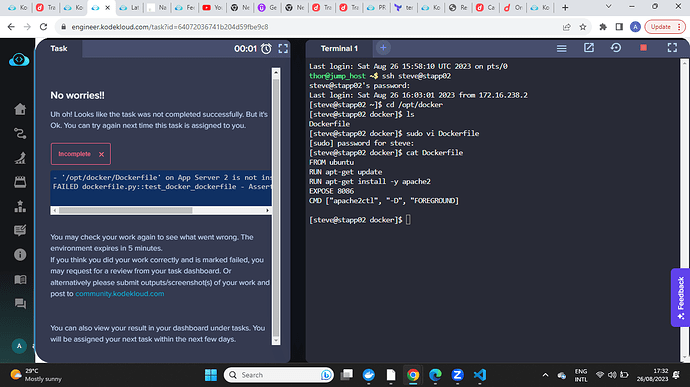Close the active browser tab
690x387 pixels.
click(x=107, y=7)
